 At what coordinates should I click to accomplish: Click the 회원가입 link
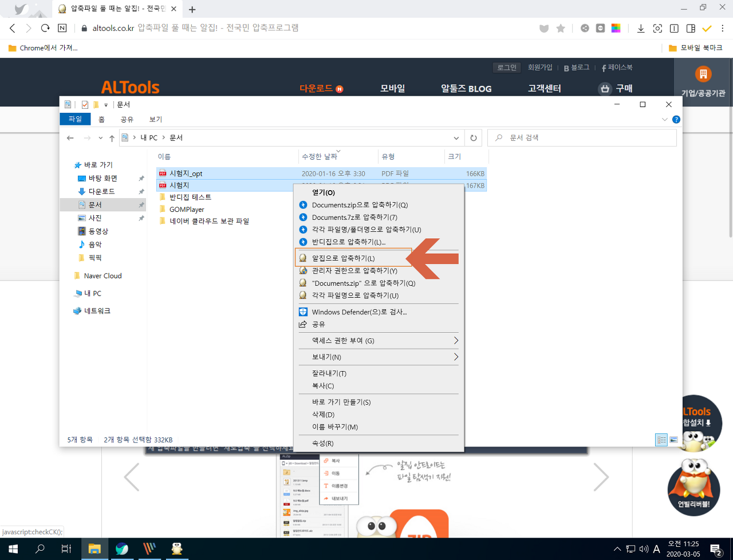(x=540, y=68)
